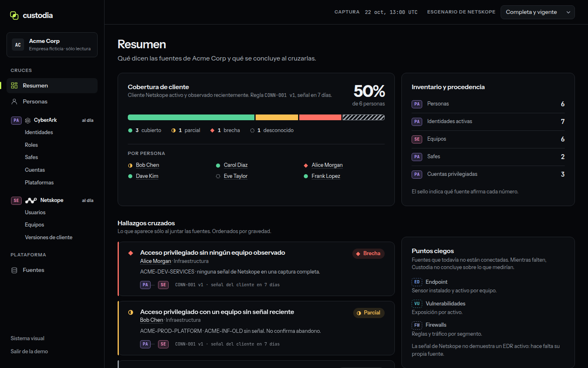Open Netskope Usuarios
Screen dimensions: 588x368
click(35, 213)
